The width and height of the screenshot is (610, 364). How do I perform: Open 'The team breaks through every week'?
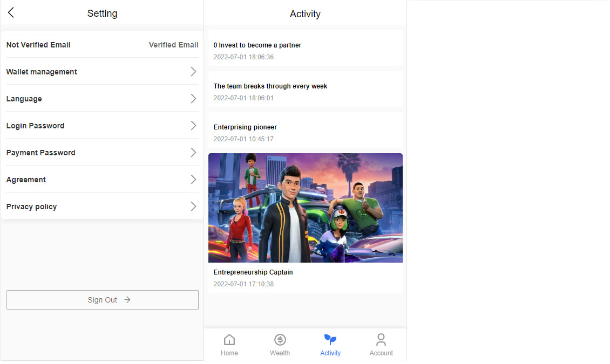coord(270,86)
